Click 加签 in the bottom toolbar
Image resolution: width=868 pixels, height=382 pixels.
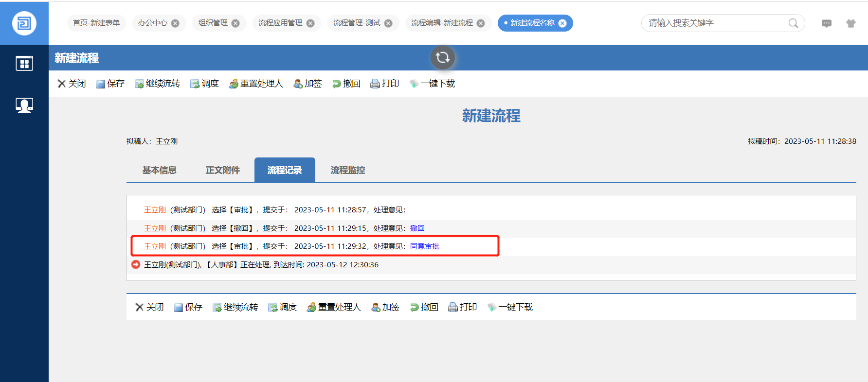385,307
